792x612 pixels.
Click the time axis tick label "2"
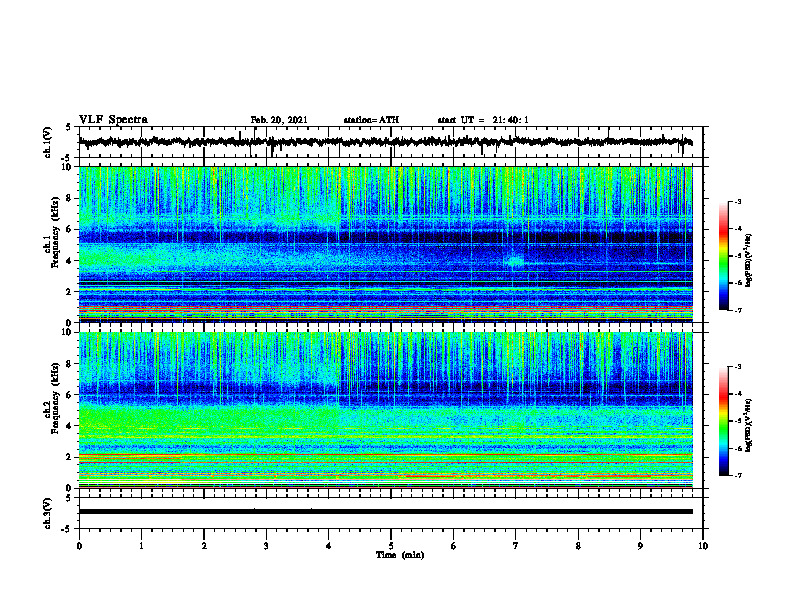pos(204,546)
